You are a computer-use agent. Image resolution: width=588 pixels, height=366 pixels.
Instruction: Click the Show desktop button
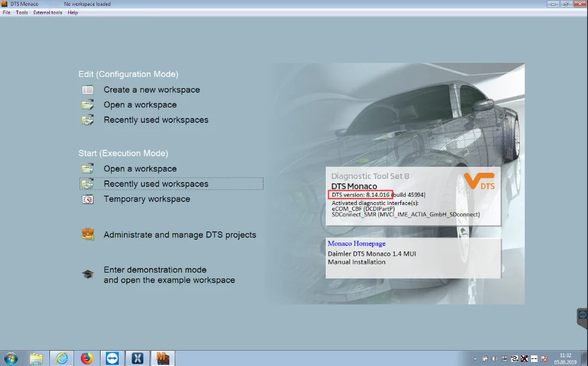pyautogui.click(x=584, y=358)
